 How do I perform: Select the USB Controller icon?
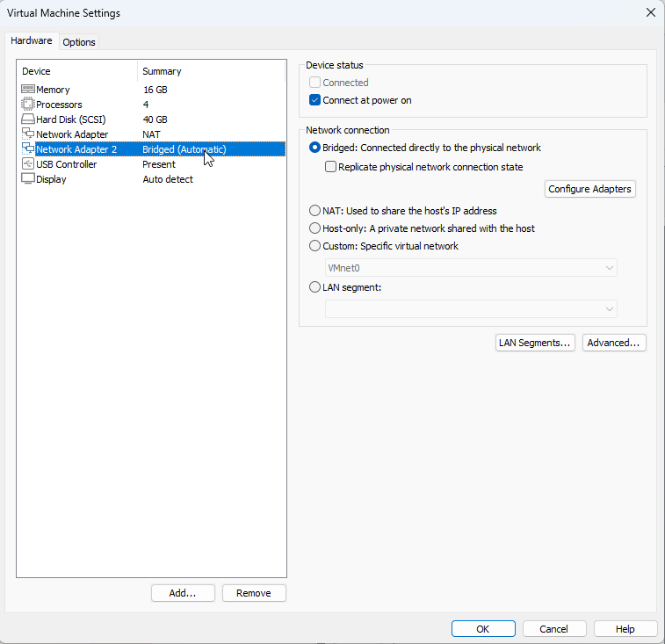28,164
